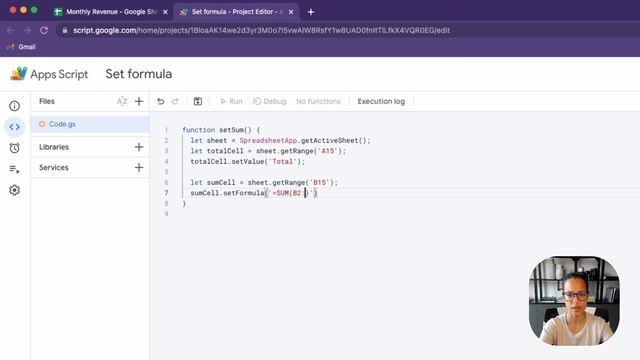Screen dimensions: 640x360
Task: Click the Services section label
Action: pyautogui.click(x=53, y=167)
